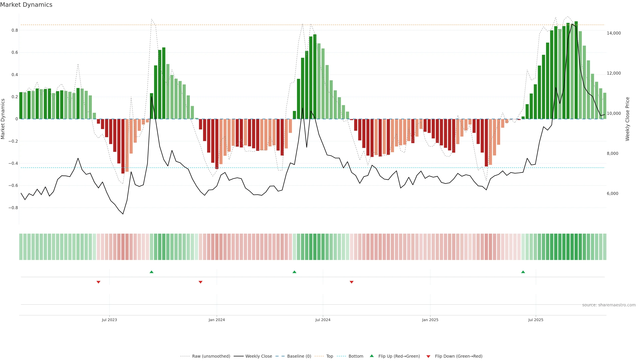644x362 pixels.
Task: Click the red Flip Down marker before Jul 2023
Action: [98, 282]
